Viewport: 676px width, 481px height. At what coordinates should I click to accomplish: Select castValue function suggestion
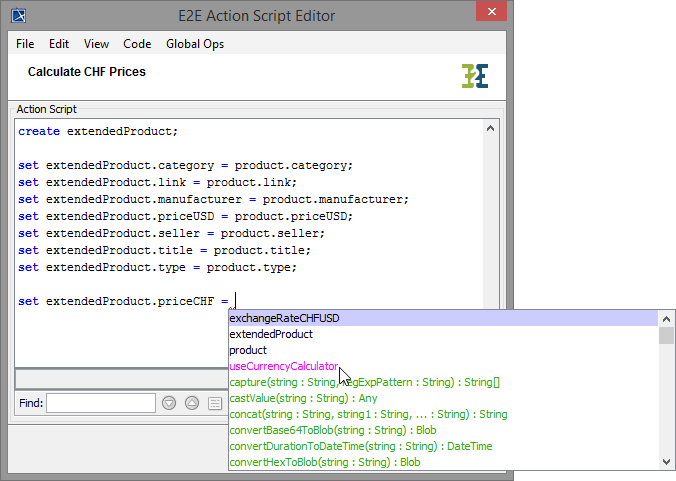pos(290,398)
